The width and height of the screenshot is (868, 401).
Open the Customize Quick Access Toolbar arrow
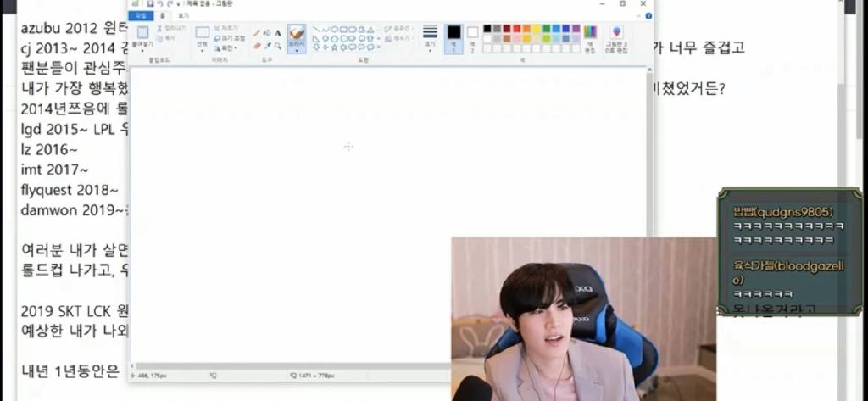(x=178, y=4)
